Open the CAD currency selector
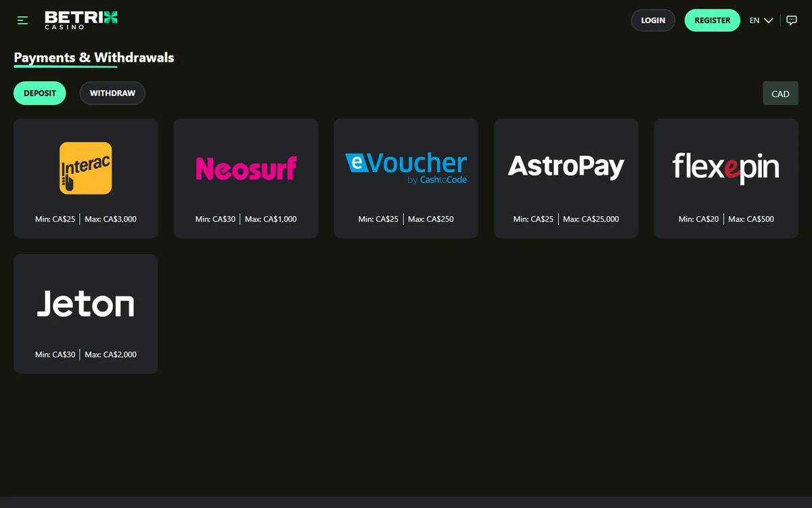812x508 pixels. pyautogui.click(x=780, y=93)
